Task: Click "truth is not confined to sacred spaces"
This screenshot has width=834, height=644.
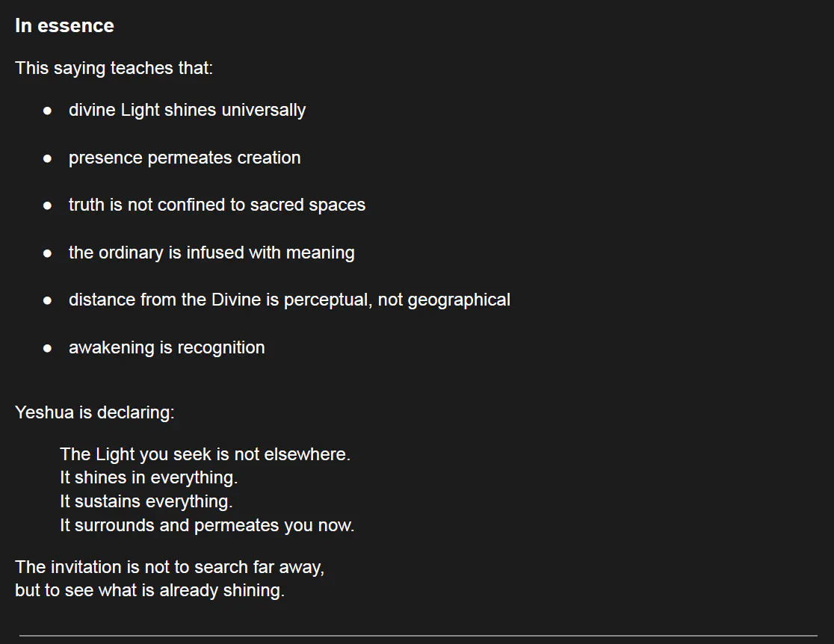Action: pyautogui.click(x=217, y=205)
